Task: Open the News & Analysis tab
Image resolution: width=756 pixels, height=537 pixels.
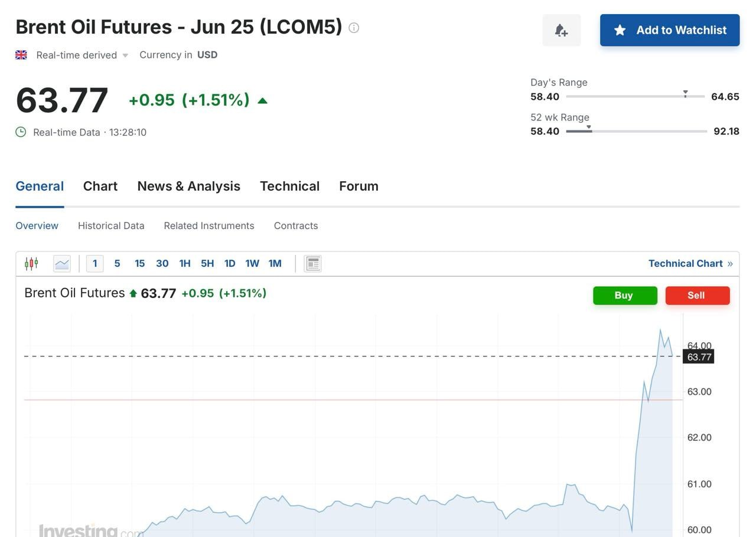Action: coord(188,186)
